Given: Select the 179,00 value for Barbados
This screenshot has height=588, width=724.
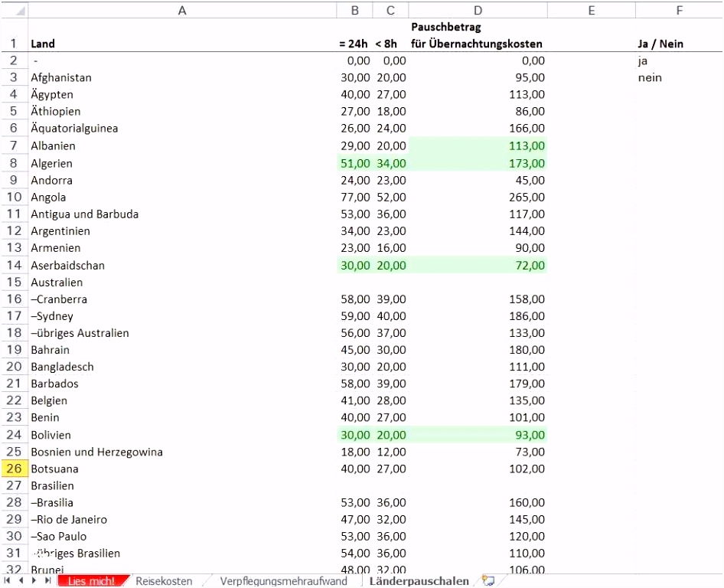Looking at the screenshot, I should point(478,384).
